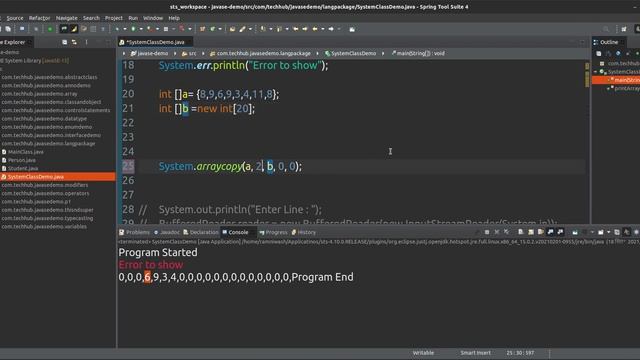Open the Refactor menu

click(x=40, y=18)
